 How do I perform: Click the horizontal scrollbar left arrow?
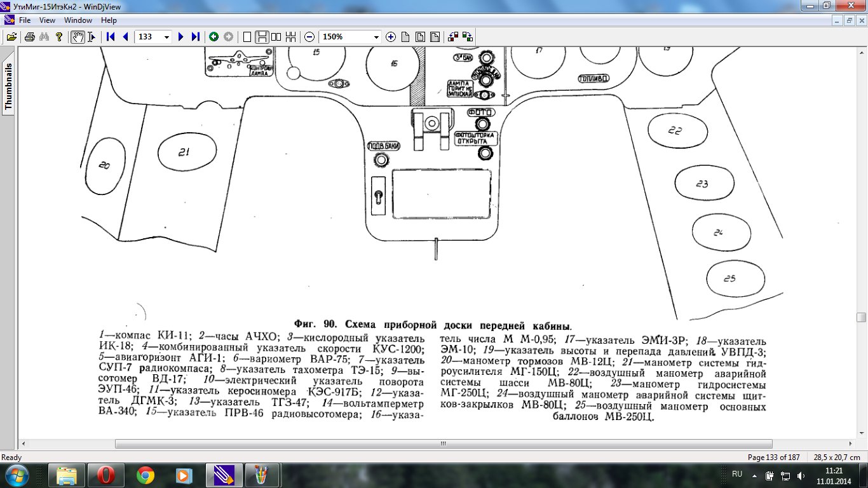(23, 444)
